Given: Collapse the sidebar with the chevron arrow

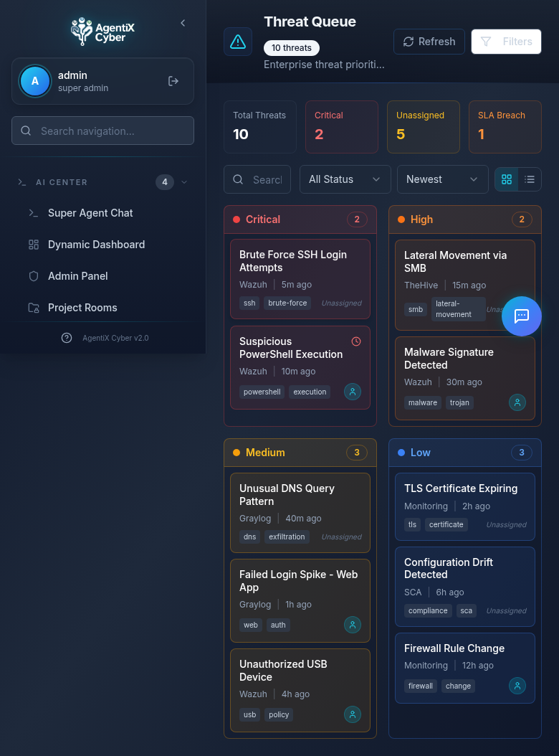Looking at the screenshot, I should 183,23.
